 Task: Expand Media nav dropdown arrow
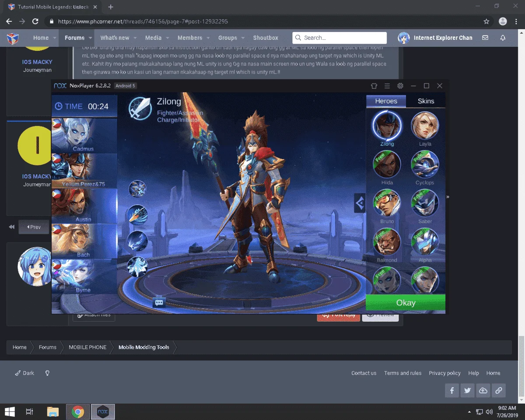pyautogui.click(x=168, y=38)
